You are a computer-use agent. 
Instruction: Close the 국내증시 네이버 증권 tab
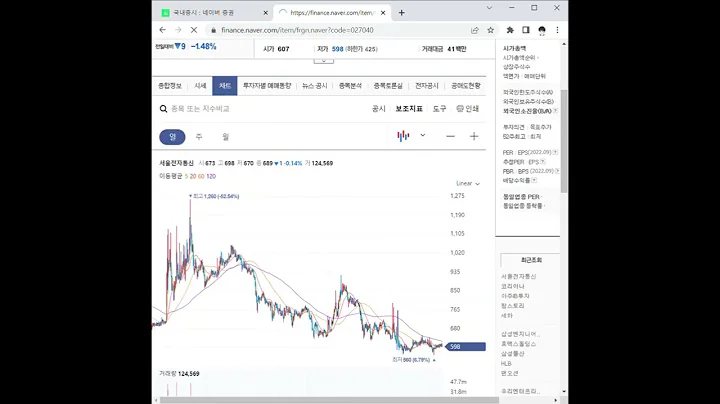[265, 13]
